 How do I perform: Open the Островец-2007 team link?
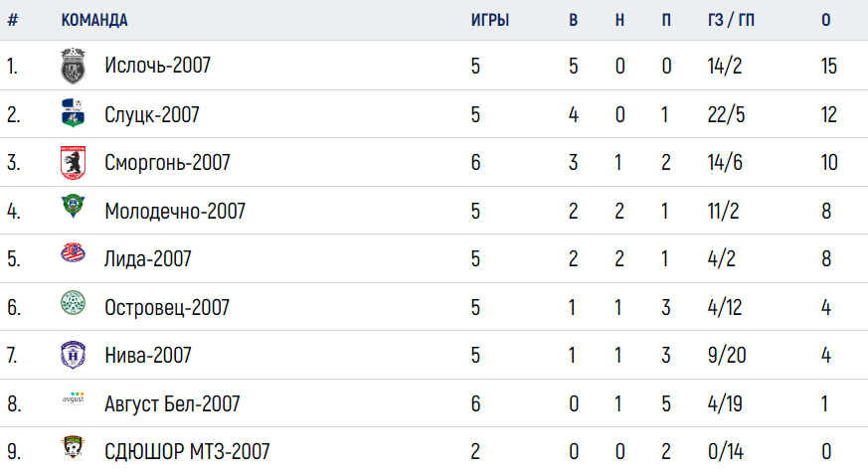(167, 307)
